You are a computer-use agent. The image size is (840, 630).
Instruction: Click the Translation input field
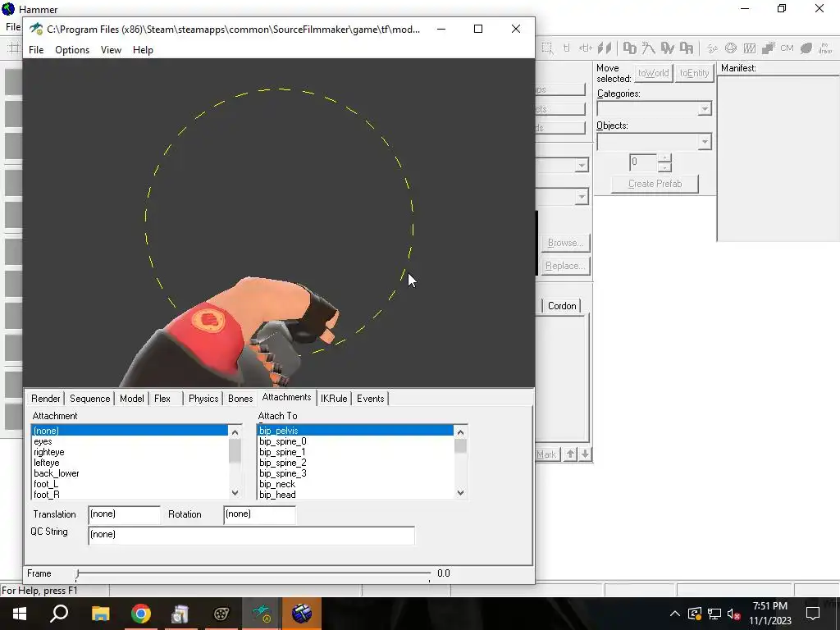click(x=125, y=514)
